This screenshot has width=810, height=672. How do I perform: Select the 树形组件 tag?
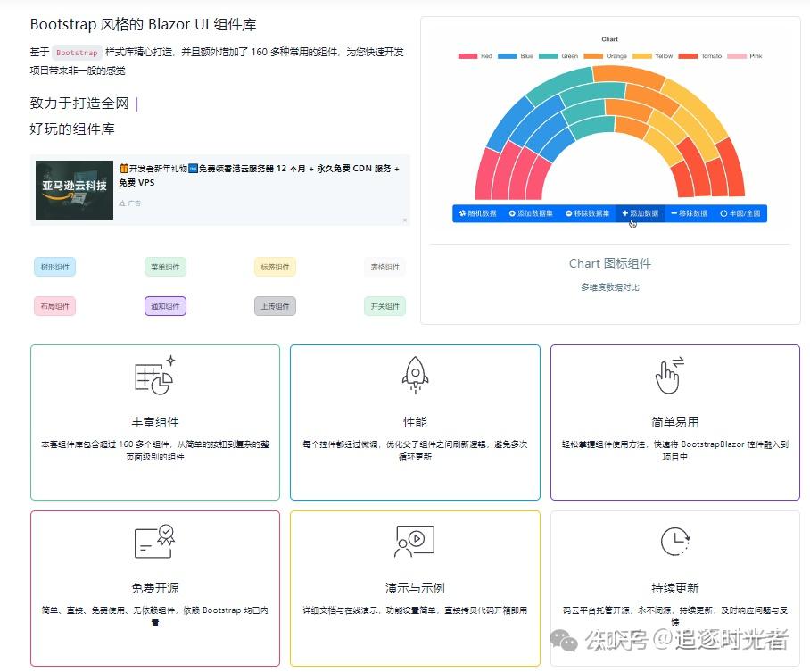tap(54, 267)
